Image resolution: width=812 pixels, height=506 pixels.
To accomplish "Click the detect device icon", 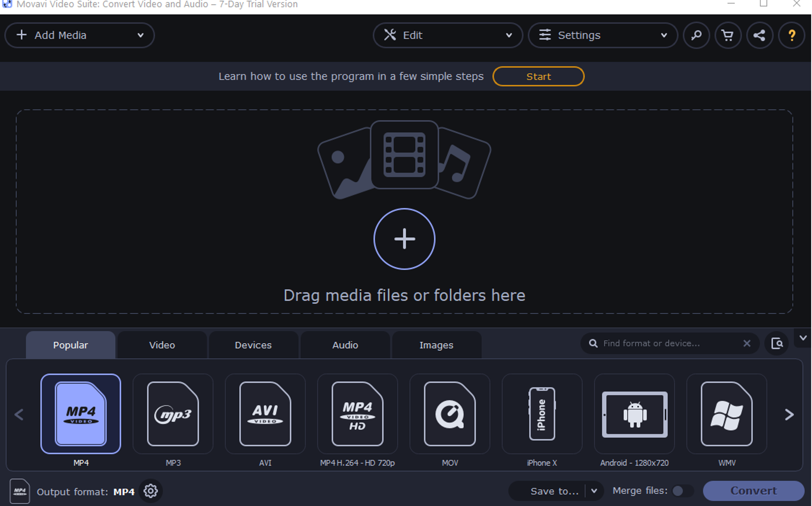I will (x=777, y=343).
